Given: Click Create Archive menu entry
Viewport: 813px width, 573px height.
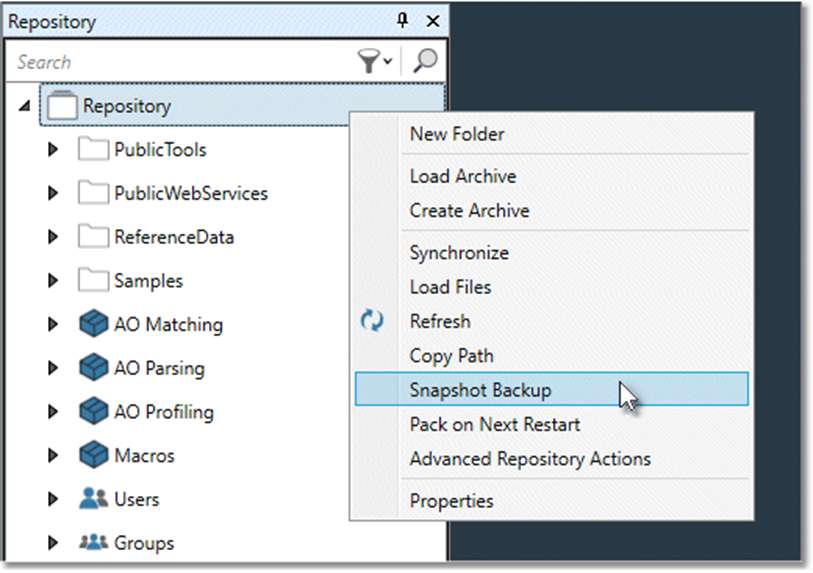Looking at the screenshot, I should click(469, 211).
